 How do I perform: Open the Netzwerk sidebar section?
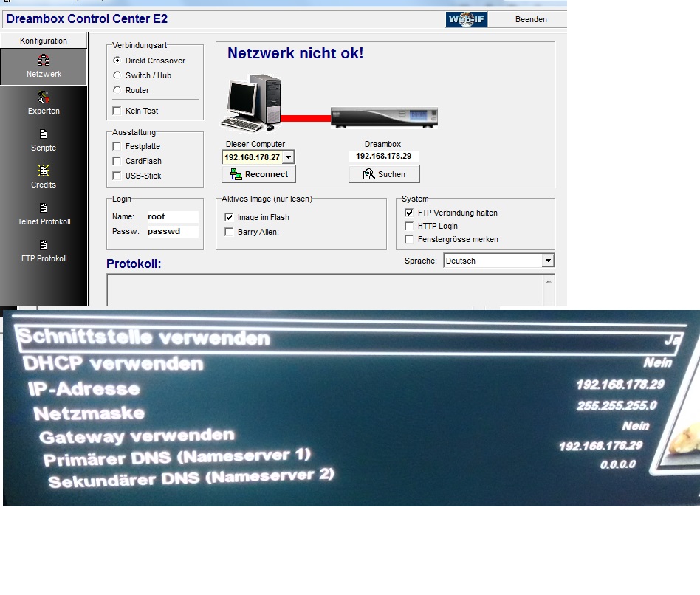[44, 66]
